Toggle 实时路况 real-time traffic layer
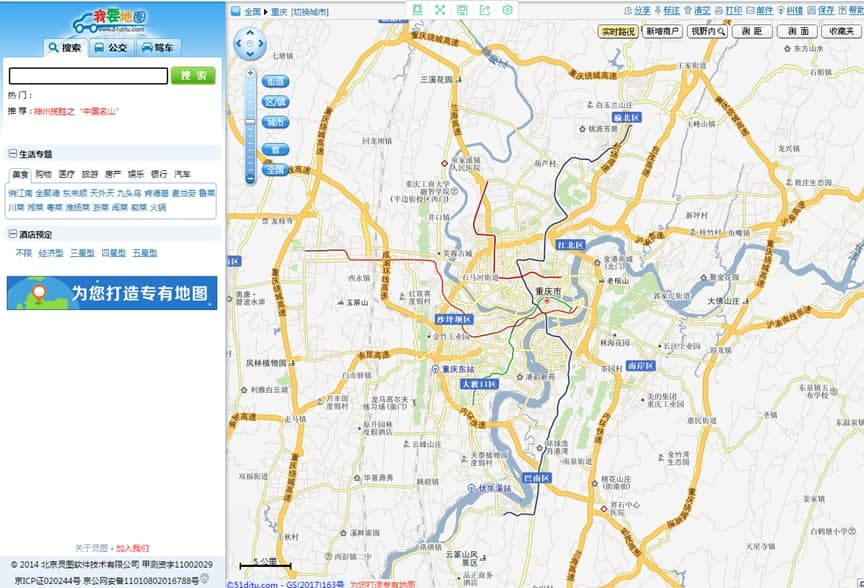This screenshot has height=588, width=864. 618,32
